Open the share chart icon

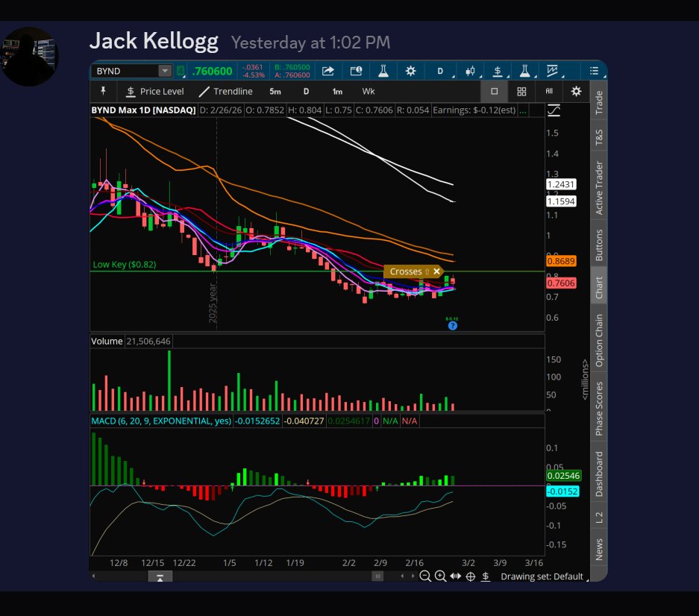tap(328, 71)
